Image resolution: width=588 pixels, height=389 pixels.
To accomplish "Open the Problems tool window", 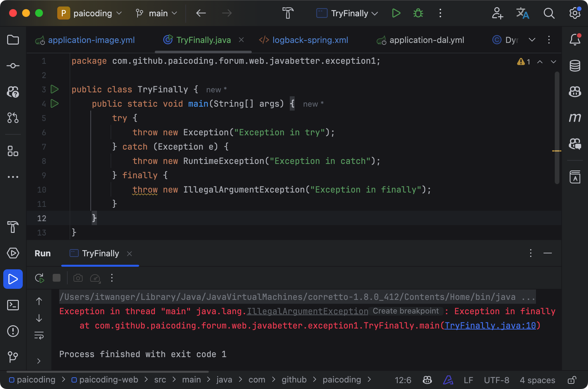I will (x=13, y=331).
